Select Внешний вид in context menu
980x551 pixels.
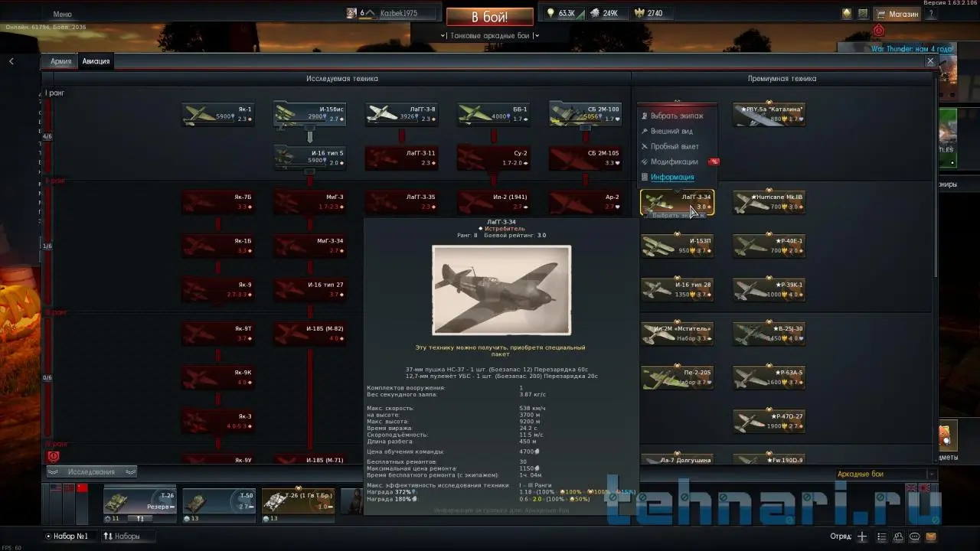(671, 131)
